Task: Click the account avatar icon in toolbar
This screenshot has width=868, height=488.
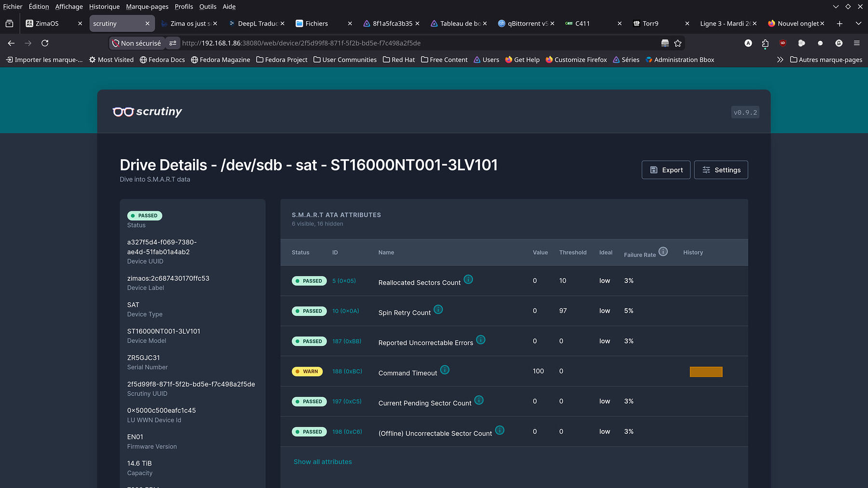Action: click(x=748, y=43)
